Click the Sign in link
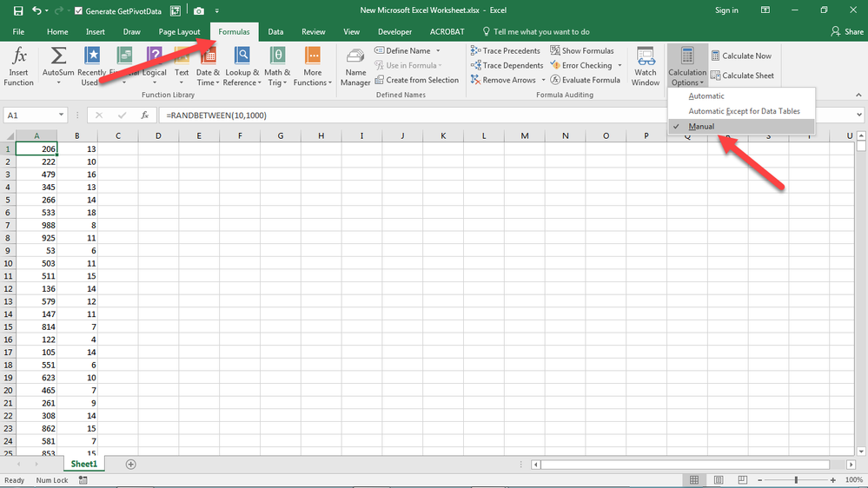868x488 pixels. pyautogui.click(x=726, y=10)
